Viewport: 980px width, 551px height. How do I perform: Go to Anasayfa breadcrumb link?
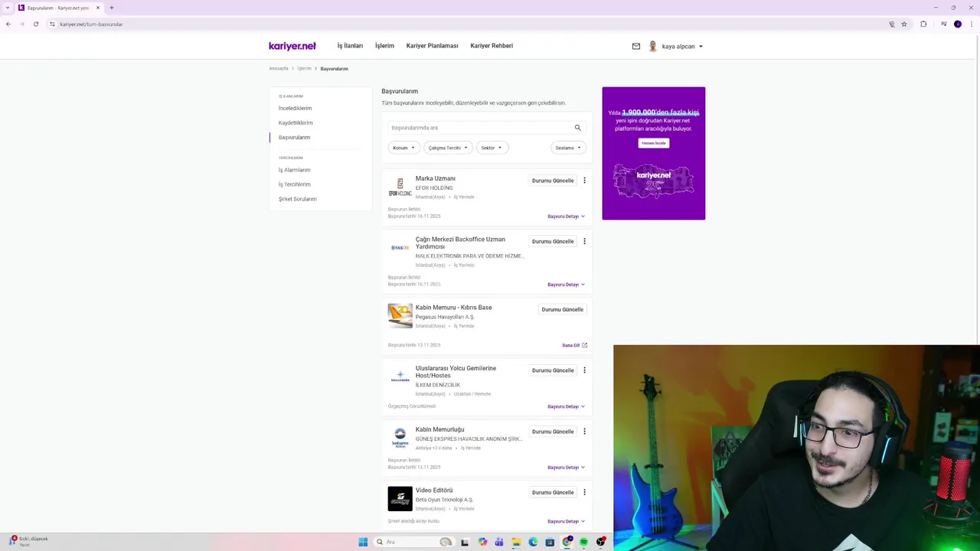point(279,69)
